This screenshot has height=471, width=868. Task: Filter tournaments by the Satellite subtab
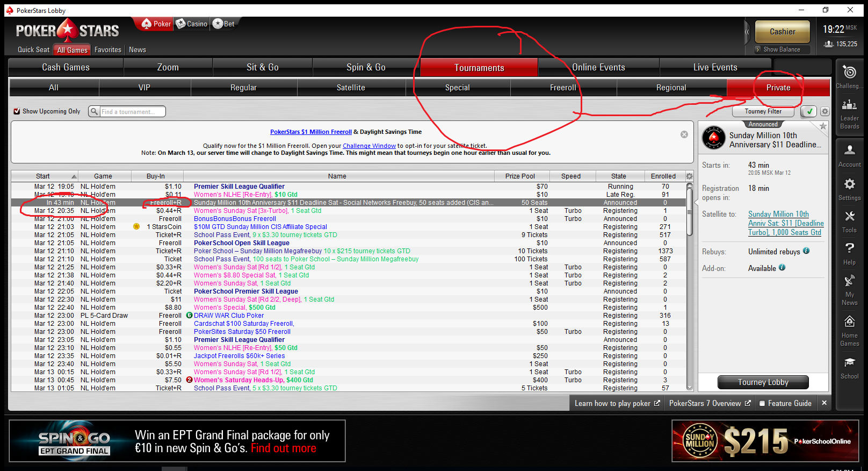[351, 88]
